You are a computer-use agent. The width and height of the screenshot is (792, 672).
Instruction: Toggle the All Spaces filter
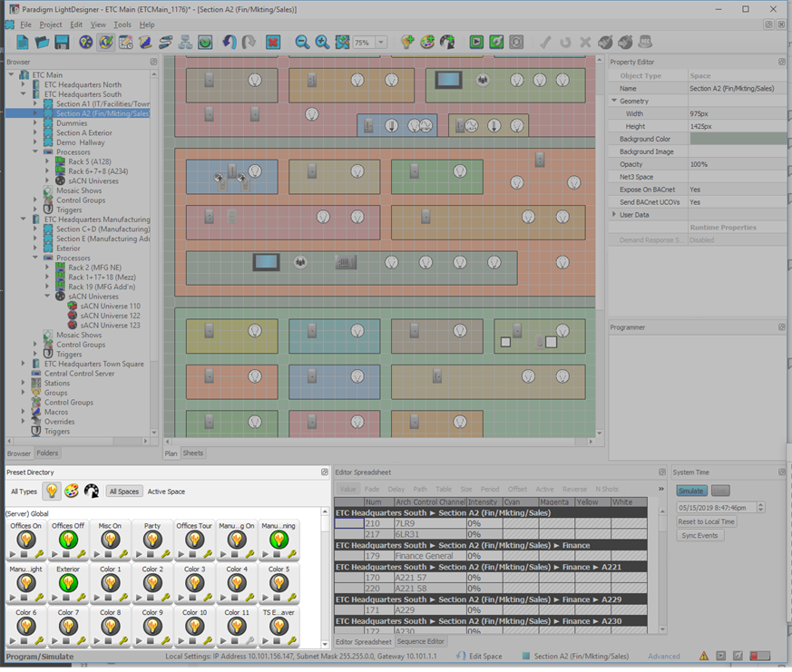click(124, 492)
